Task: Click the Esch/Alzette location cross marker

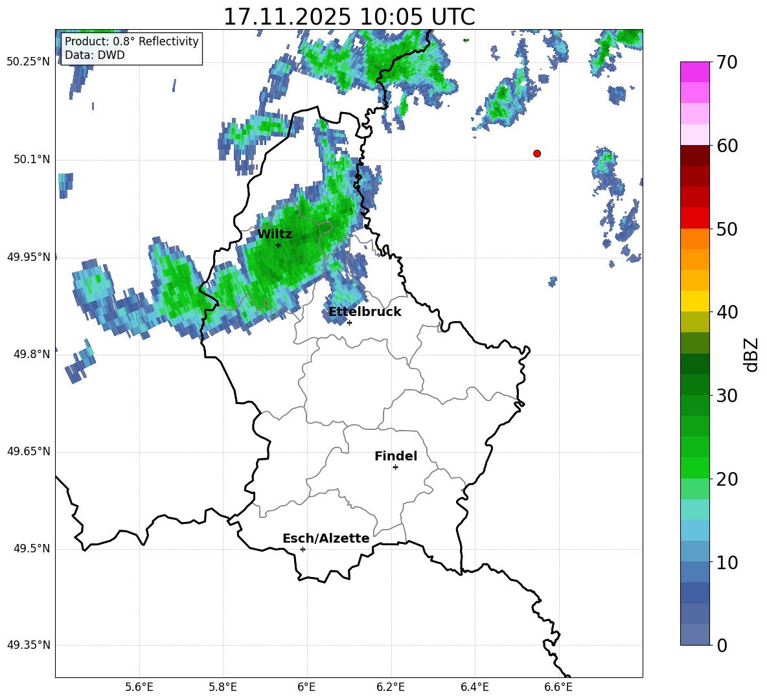Action: tap(303, 549)
